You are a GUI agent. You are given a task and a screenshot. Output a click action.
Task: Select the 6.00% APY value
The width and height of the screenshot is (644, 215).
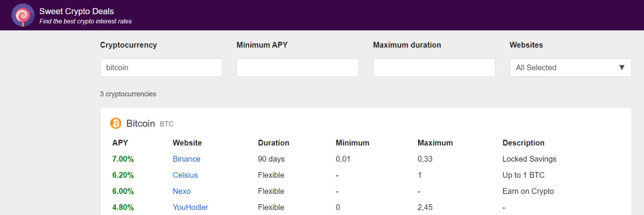click(x=123, y=191)
